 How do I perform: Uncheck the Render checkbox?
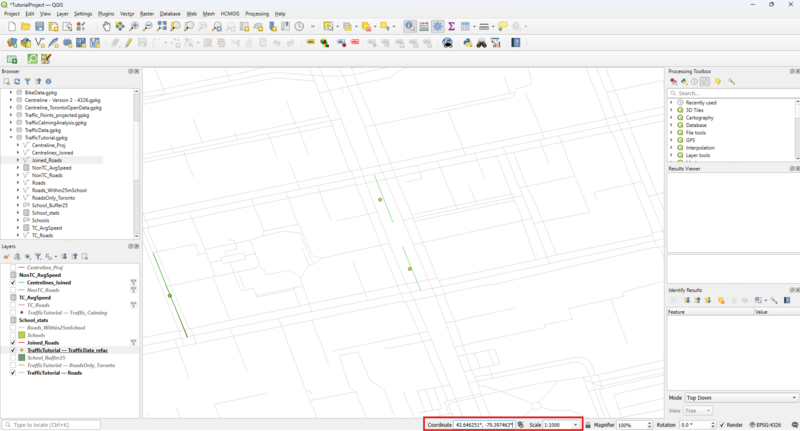(722, 425)
